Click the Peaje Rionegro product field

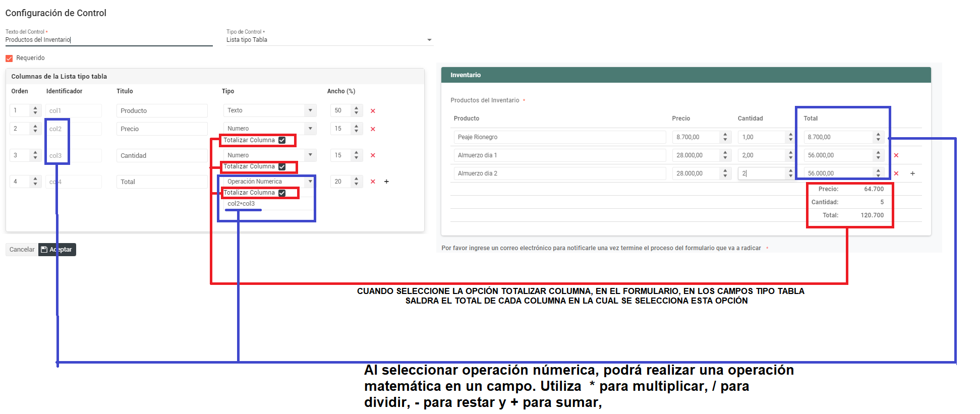tap(559, 137)
